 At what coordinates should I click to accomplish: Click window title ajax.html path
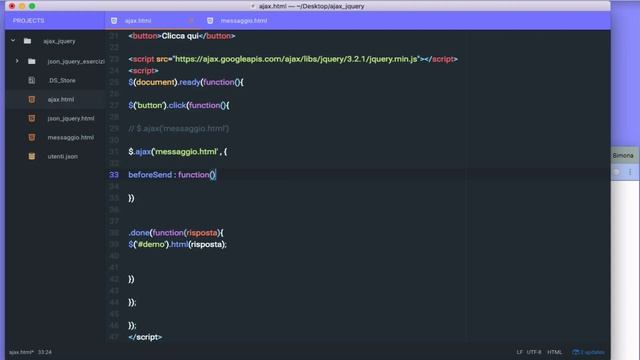click(311, 6)
